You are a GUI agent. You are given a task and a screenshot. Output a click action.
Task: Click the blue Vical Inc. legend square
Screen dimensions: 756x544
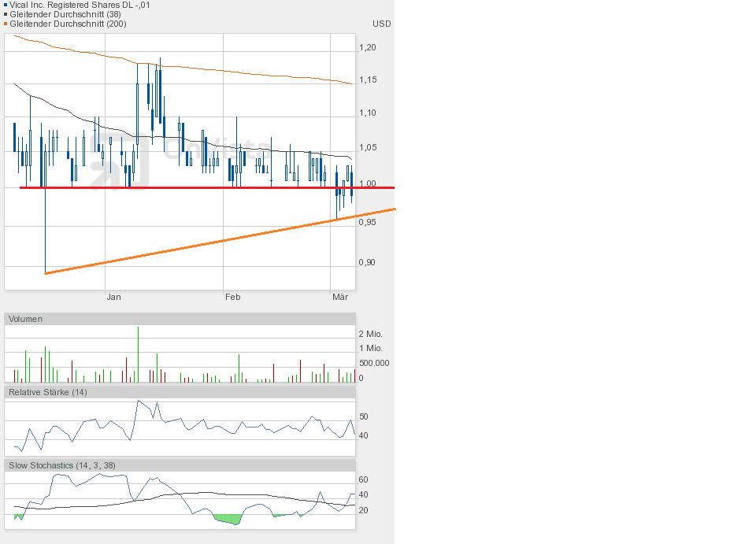click(x=6, y=5)
